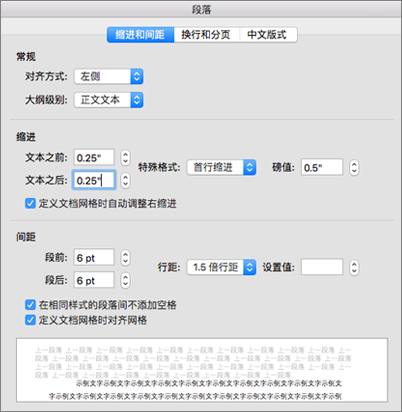Image resolution: width=402 pixels, height=412 pixels.
Task: Switch to the 缩进和间距 tab
Action: [140, 35]
